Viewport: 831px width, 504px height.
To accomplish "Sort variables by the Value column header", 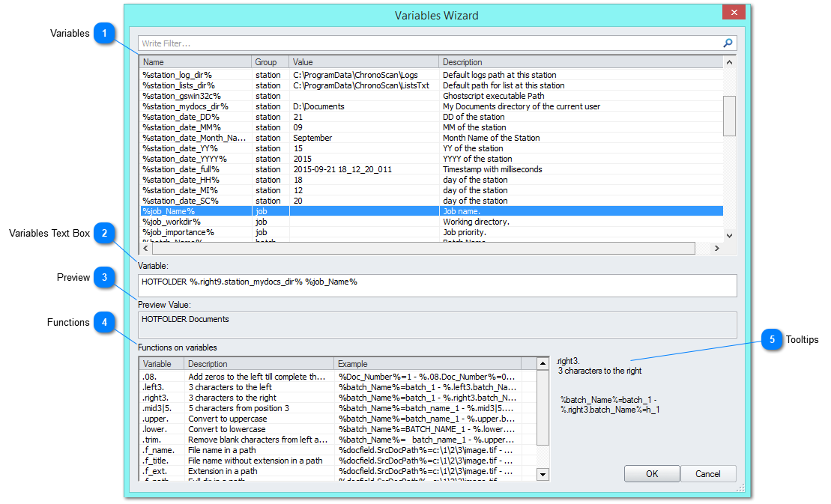I will click(x=337, y=61).
